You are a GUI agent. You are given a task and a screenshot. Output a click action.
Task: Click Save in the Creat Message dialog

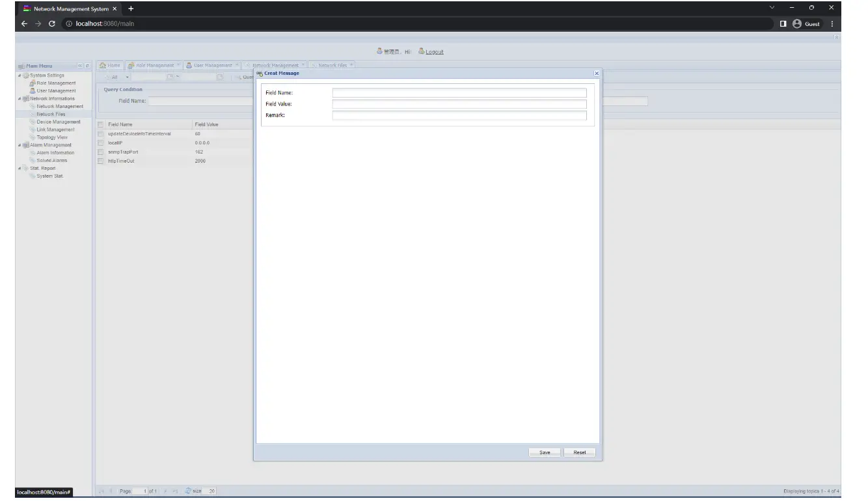544,452
